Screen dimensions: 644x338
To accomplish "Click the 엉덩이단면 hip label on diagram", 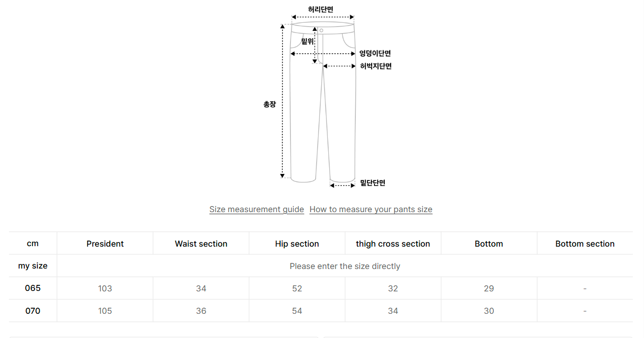I will click(375, 54).
